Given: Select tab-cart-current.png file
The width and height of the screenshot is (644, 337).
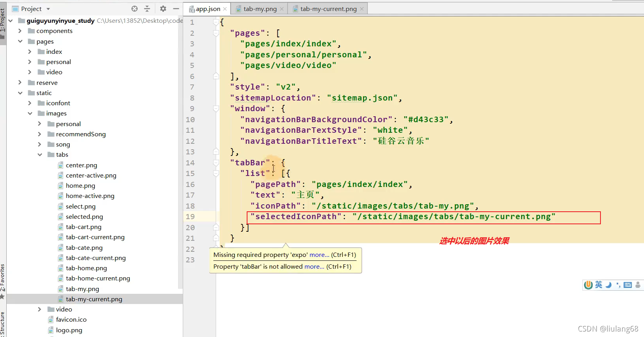Looking at the screenshot, I should tap(95, 237).
